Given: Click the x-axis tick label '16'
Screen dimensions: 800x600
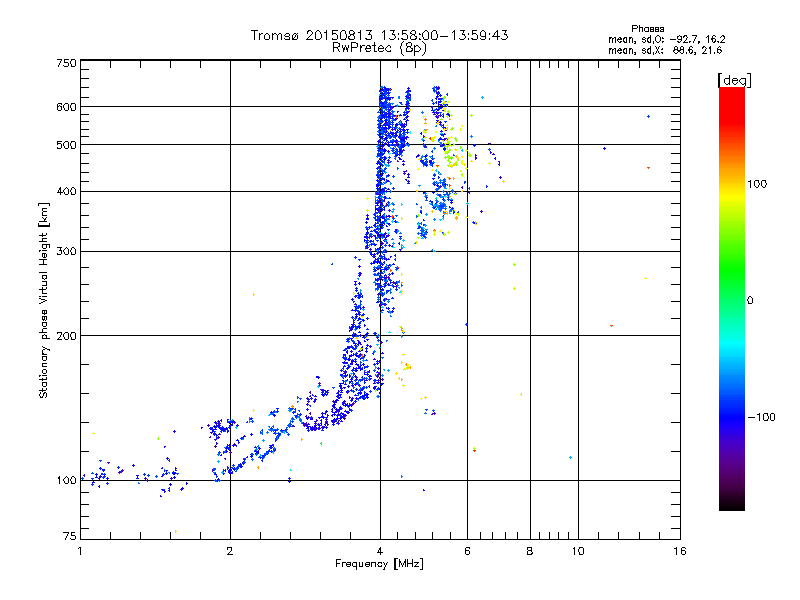Looking at the screenshot, I should click(680, 551).
